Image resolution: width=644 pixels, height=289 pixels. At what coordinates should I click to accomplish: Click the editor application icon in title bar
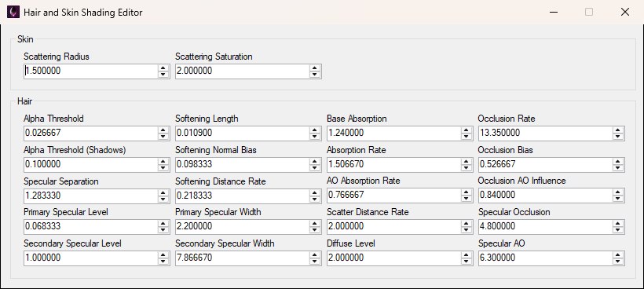pos(13,12)
